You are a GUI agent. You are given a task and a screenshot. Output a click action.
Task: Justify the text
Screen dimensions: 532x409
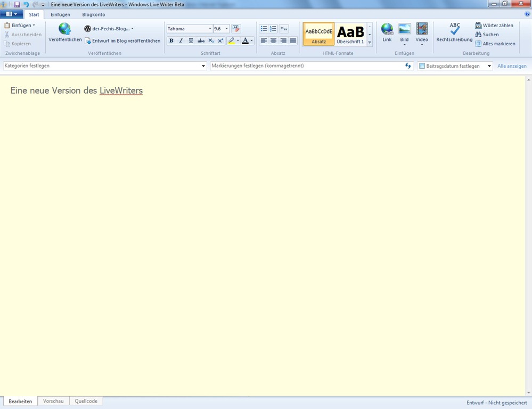[293, 40]
